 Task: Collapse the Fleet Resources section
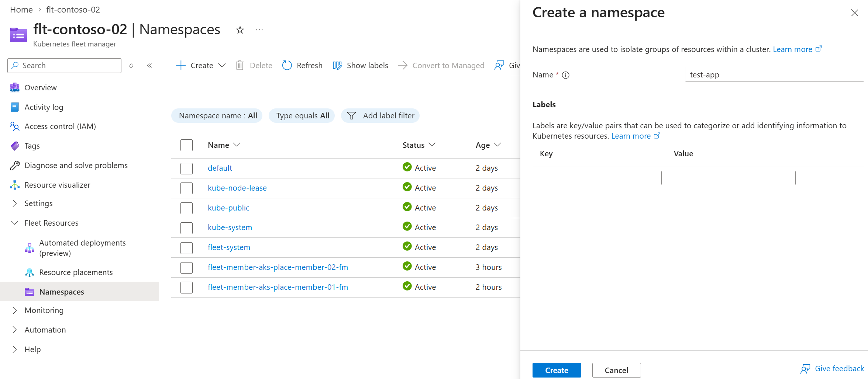(15, 223)
